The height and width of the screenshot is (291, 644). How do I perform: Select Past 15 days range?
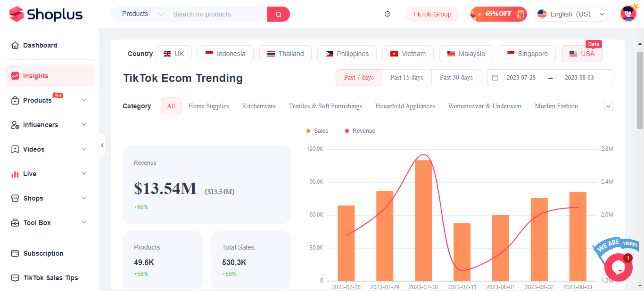[x=407, y=78]
